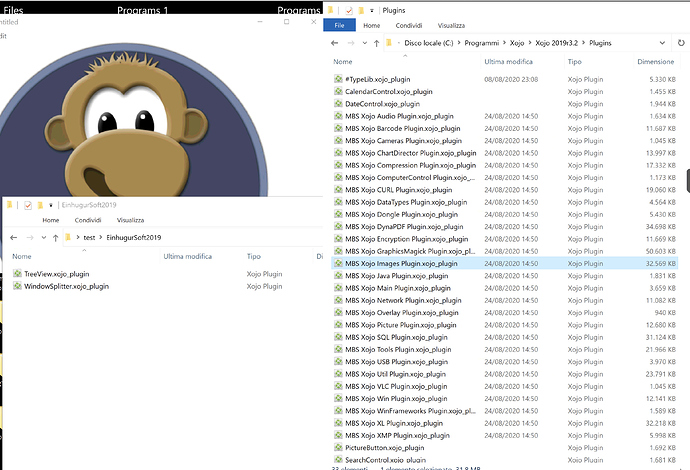The width and height of the screenshot is (690, 470).
Task: Refresh the Plugins folder view
Action: pyautogui.click(x=681, y=43)
